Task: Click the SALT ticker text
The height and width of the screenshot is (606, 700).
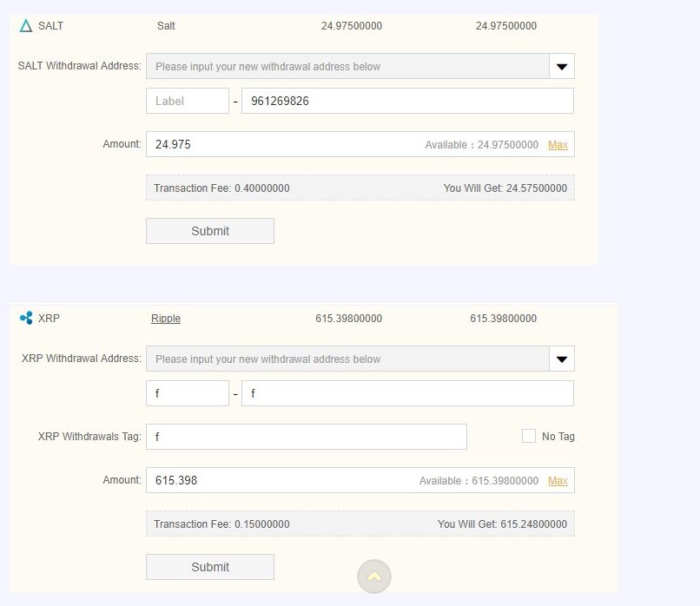Action: (50, 26)
